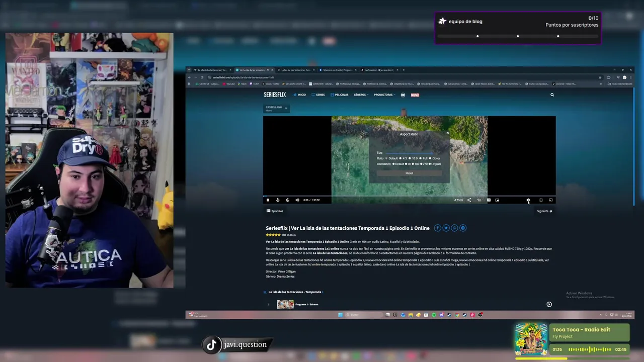Click the cast icon at player's end

pos(551,200)
